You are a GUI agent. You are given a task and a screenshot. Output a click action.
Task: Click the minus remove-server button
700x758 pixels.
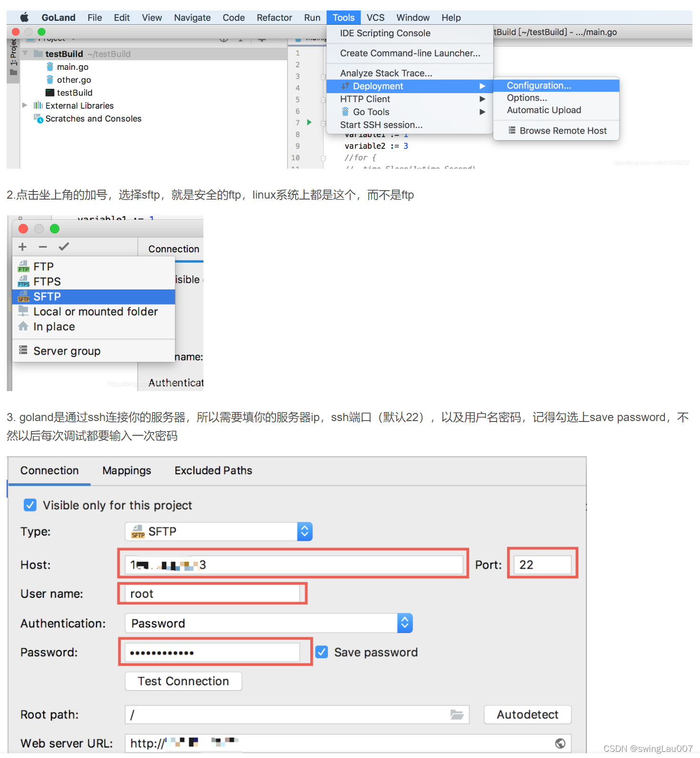pyautogui.click(x=43, y=247)
